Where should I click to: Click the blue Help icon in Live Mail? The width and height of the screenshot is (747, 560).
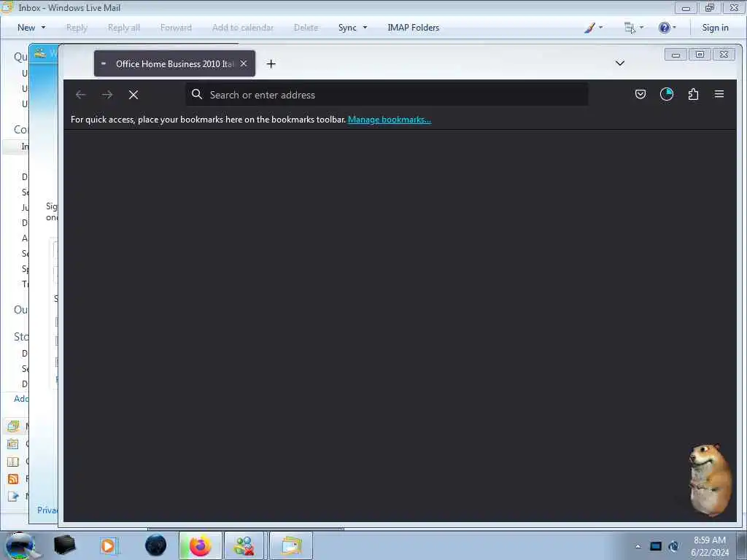click(664, 28)
